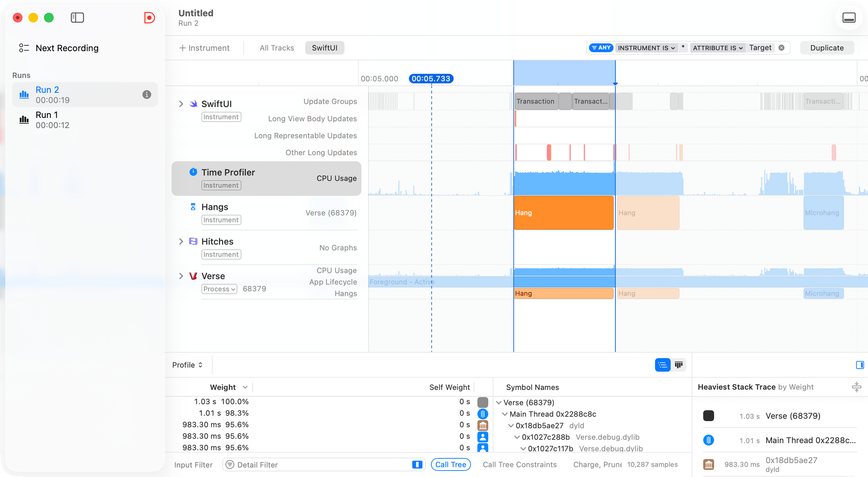Select the call tree list view icon

662,365
